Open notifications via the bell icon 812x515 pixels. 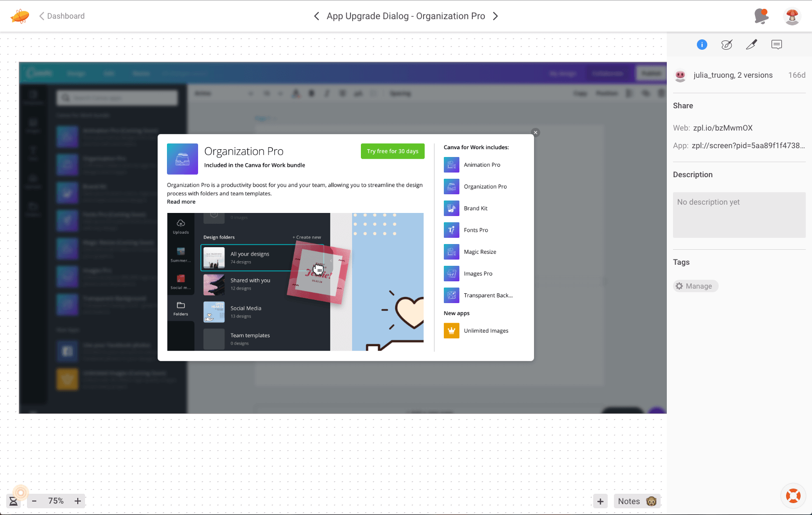(761, 16)
